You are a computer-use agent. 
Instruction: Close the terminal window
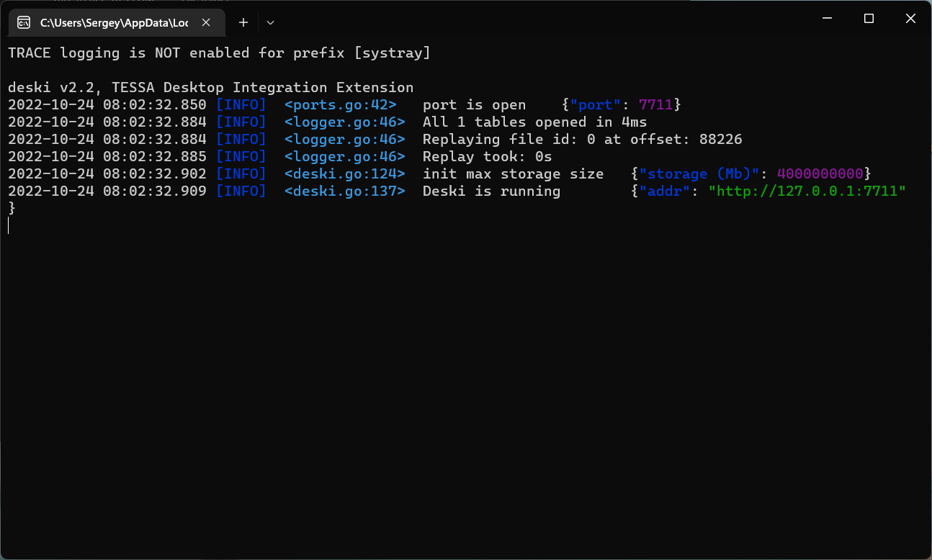pos(910,19)
